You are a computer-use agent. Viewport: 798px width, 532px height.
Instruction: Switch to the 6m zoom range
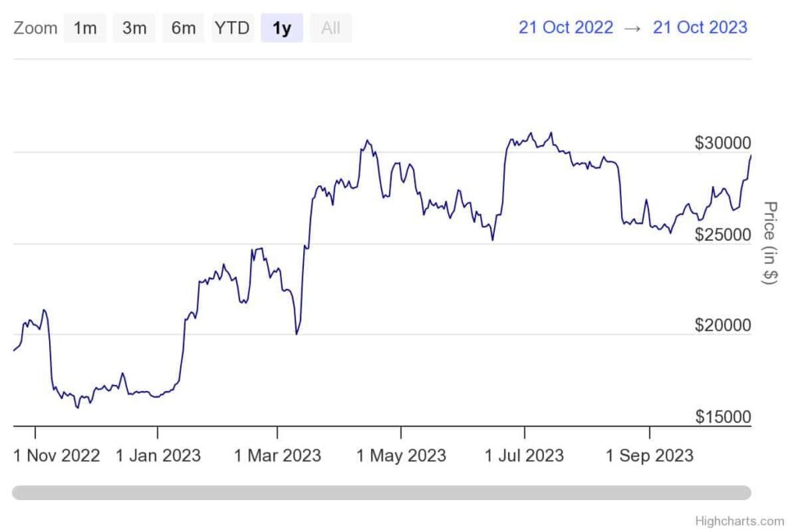click(x=183, y=29)
